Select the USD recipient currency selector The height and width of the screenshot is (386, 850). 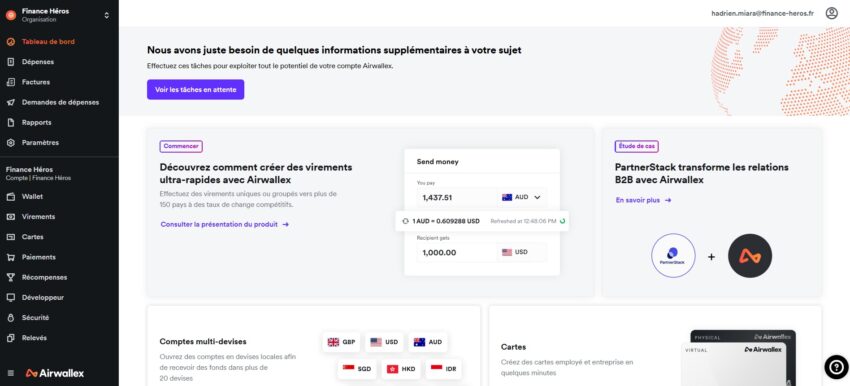click(521, 252)
